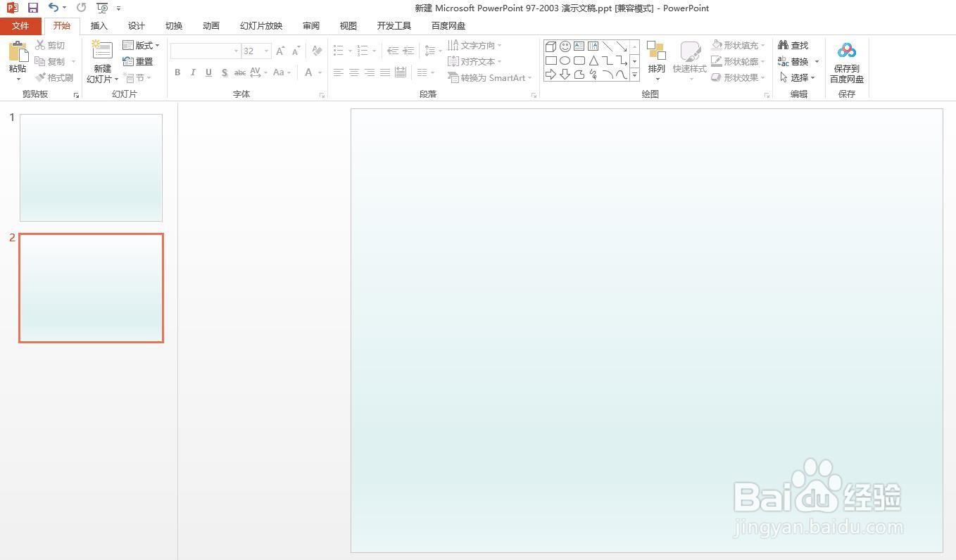The image size is (956, 560).
Task: Open the 形状填充 shape fill color picker
Action: [x=738, y=45]
